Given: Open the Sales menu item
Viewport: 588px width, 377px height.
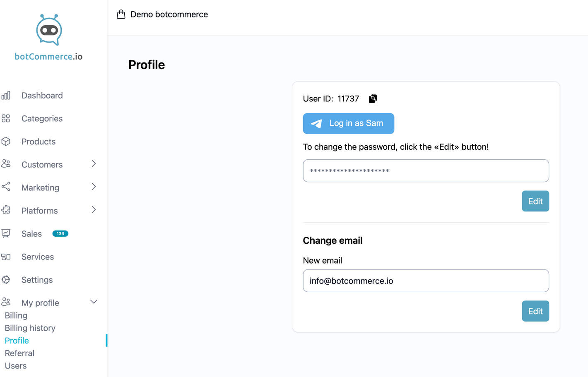Looking at the screenshot, I should (31, 234).
